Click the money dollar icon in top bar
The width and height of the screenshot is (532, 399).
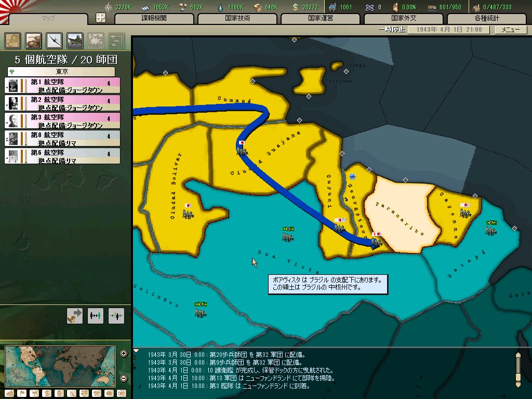tap(295, 7)
